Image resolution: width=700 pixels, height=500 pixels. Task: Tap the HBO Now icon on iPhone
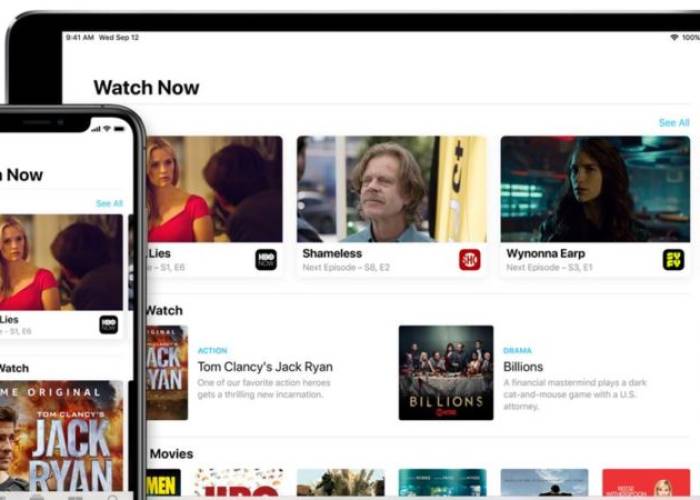pyautogui.click(x=109, y=325)
